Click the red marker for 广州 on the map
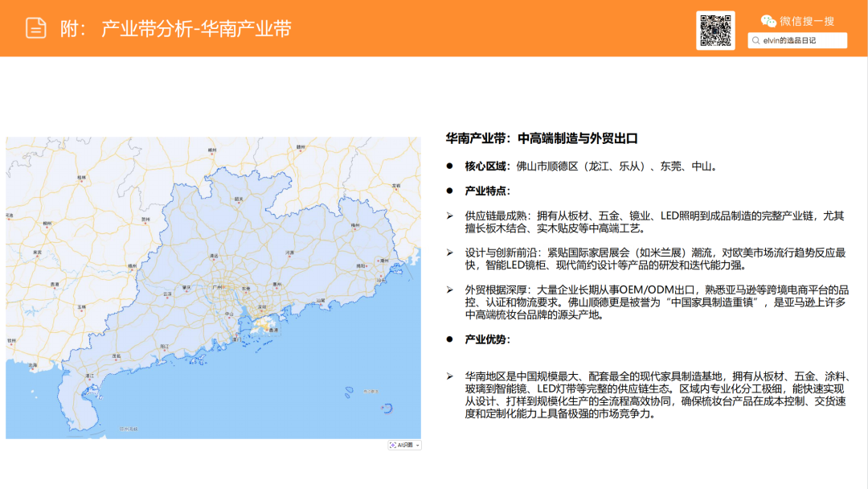 pos(223,286)
